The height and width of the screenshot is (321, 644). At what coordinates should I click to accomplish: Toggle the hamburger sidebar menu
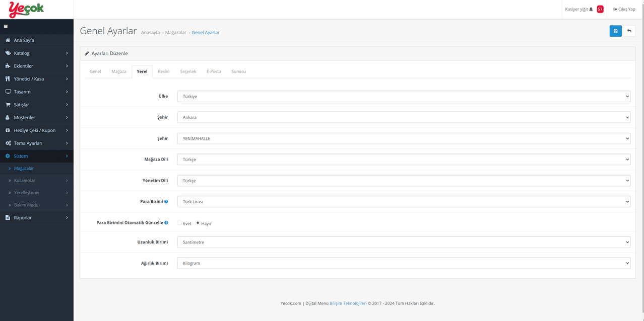(6, 26)
